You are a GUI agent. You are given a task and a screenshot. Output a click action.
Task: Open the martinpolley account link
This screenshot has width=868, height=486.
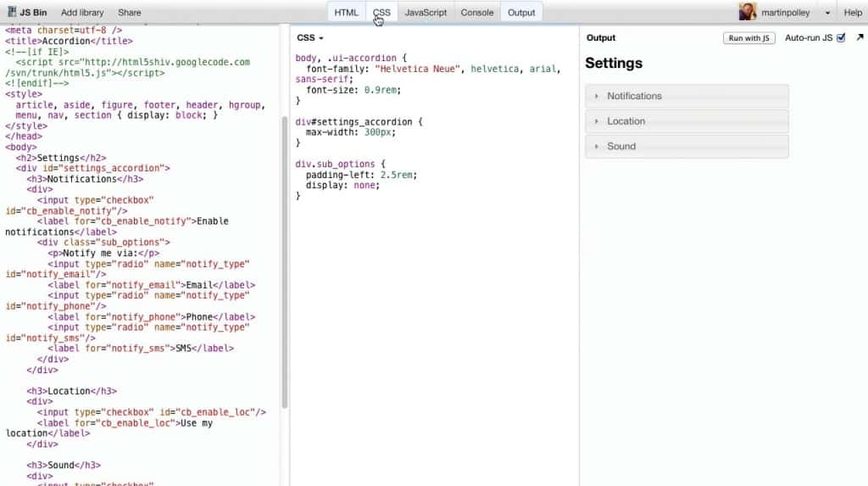785,12
